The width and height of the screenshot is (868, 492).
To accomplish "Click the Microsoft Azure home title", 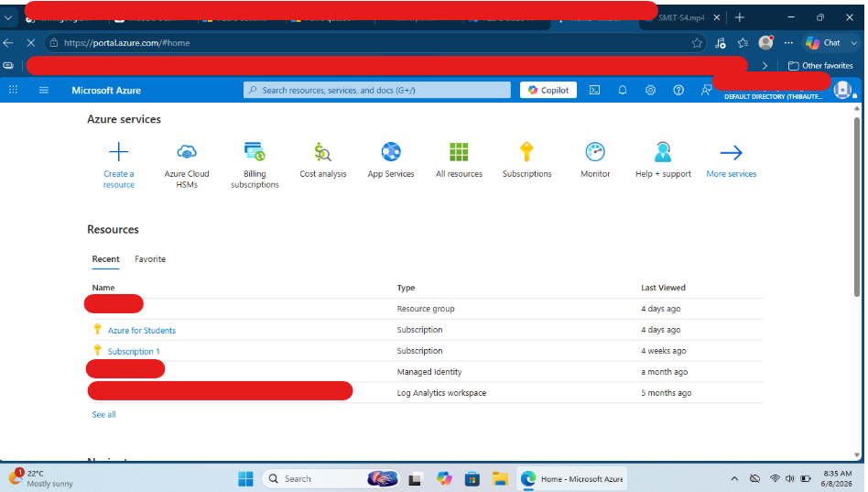I will tap(106, 91).
